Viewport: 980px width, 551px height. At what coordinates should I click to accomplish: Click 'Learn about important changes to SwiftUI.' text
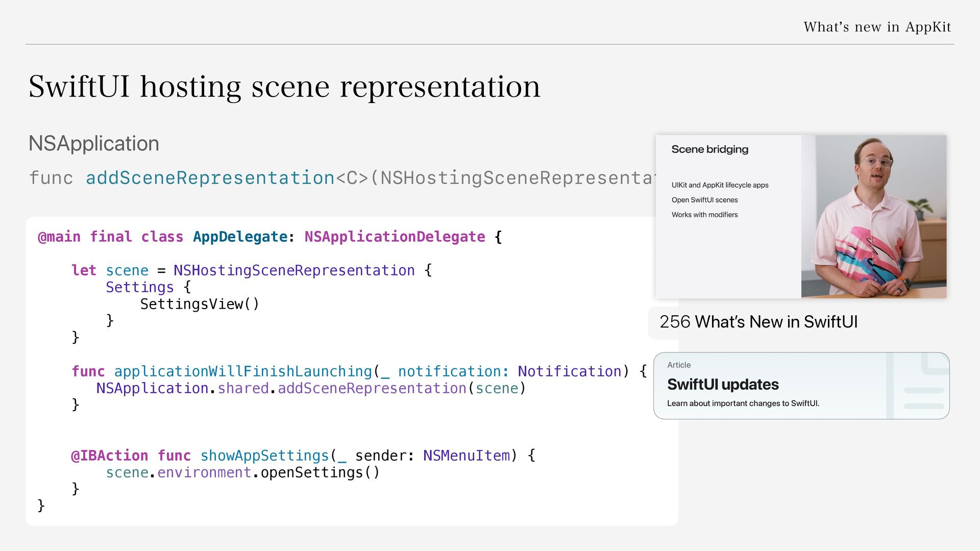743,404
